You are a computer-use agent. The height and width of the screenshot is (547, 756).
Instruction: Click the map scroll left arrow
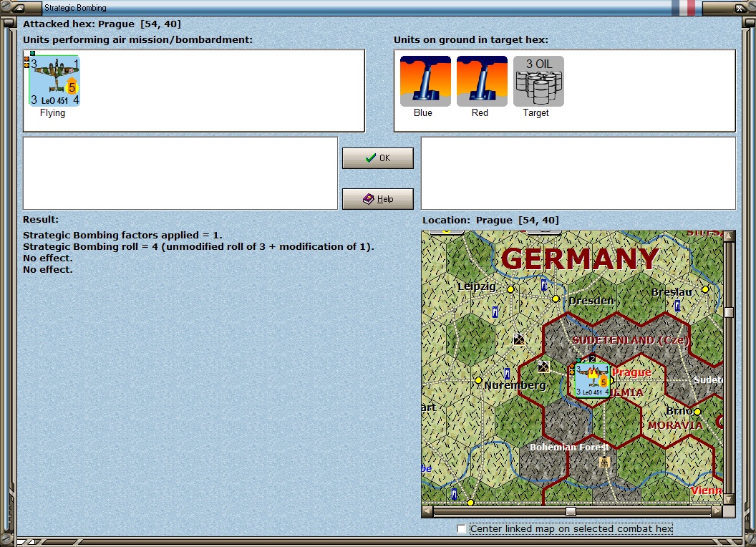[427, 510]
